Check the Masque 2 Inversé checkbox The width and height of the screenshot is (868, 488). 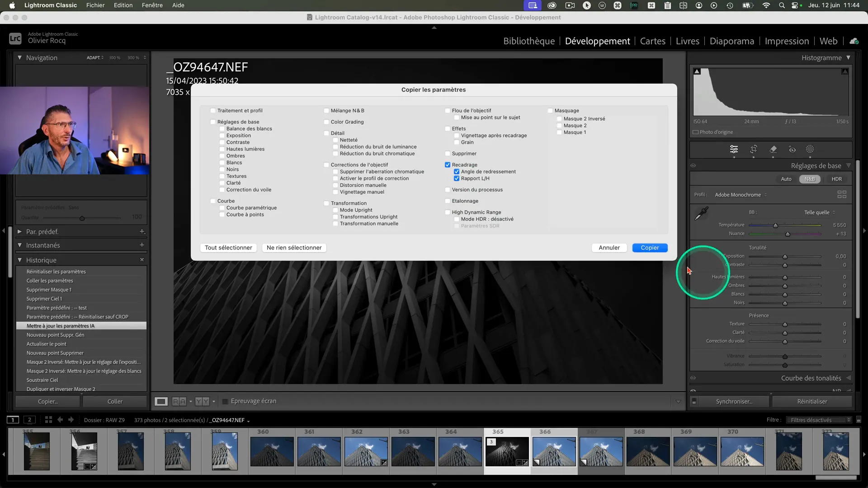point(559,119)
